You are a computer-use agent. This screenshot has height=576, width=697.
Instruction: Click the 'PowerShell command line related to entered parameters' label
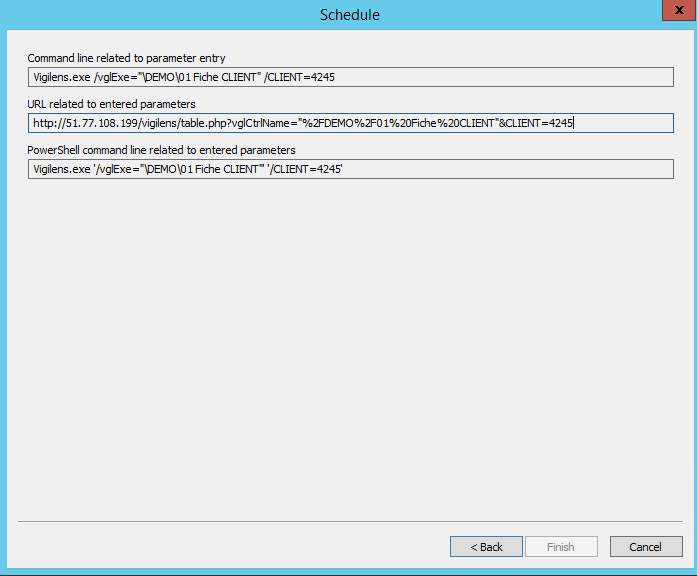[x=161, y=150]
